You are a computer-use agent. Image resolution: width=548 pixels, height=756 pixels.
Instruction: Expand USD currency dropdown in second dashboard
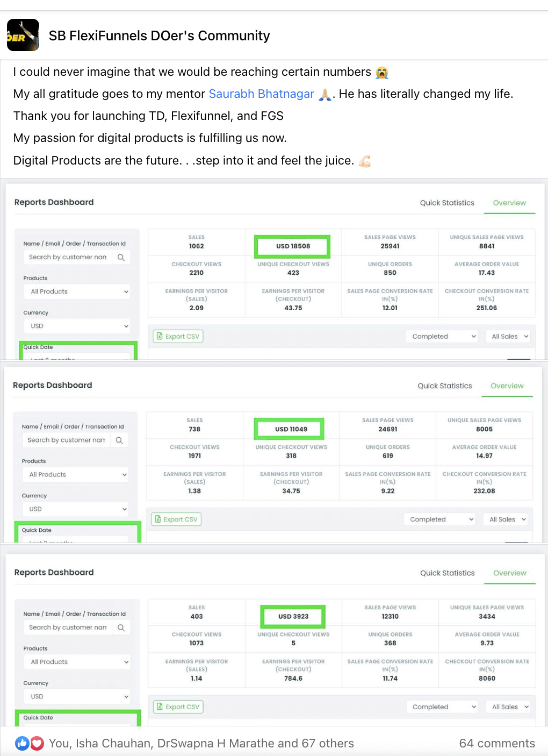[75, 509]
